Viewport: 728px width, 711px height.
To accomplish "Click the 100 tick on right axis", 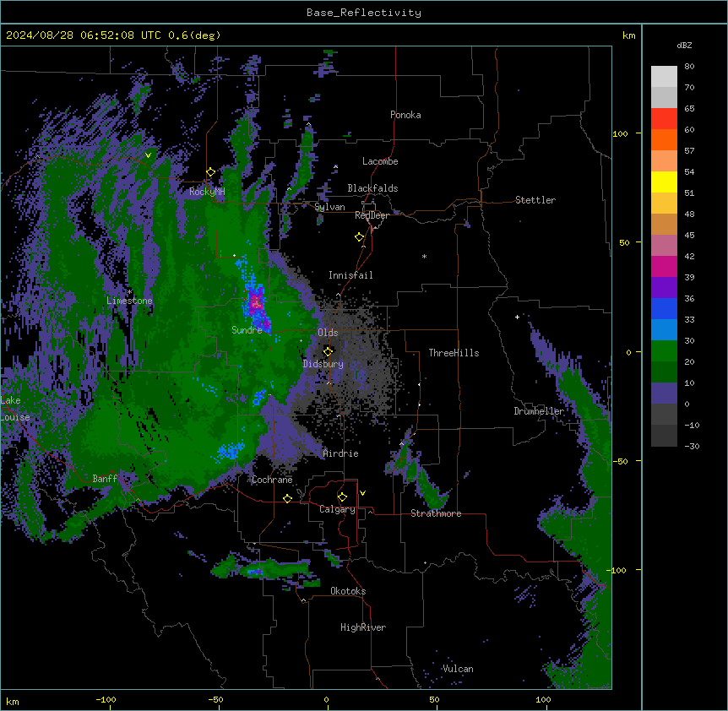I will (x=620, y=133).
